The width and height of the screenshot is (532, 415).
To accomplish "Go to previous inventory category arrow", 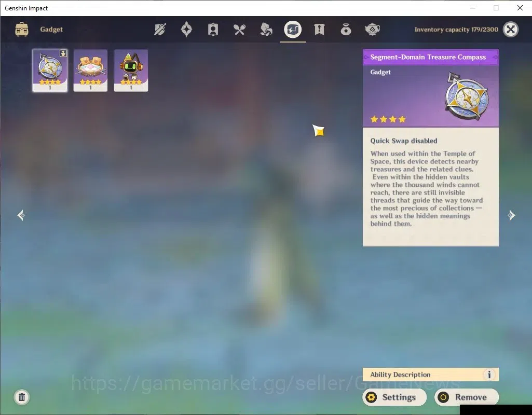I will [21, 215].
